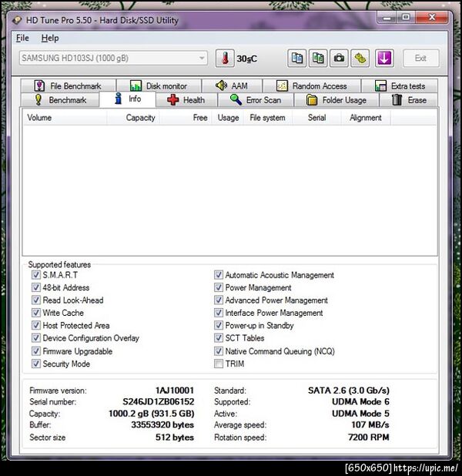Toggle the Power Management checkbox
Viewport: 462px width, 476px height.
pos(218,287)
